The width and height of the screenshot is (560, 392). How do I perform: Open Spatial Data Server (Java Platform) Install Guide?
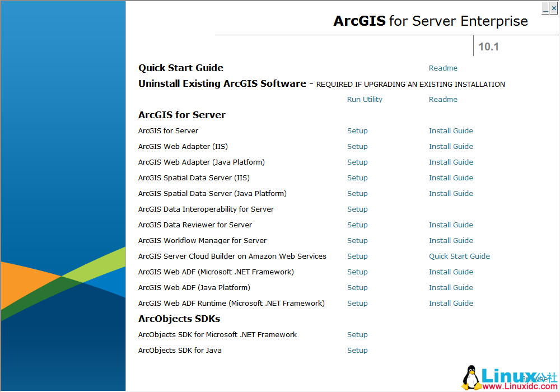tap(451, 193)
